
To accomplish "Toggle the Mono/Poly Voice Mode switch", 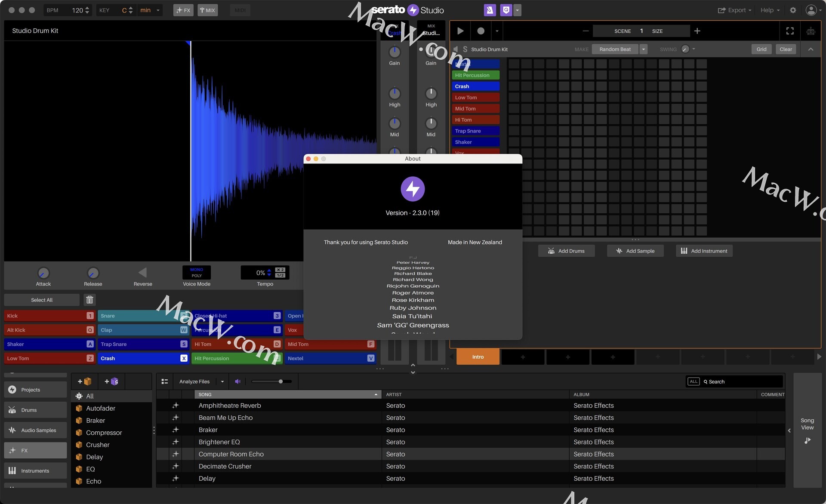I will pos(197,273).
